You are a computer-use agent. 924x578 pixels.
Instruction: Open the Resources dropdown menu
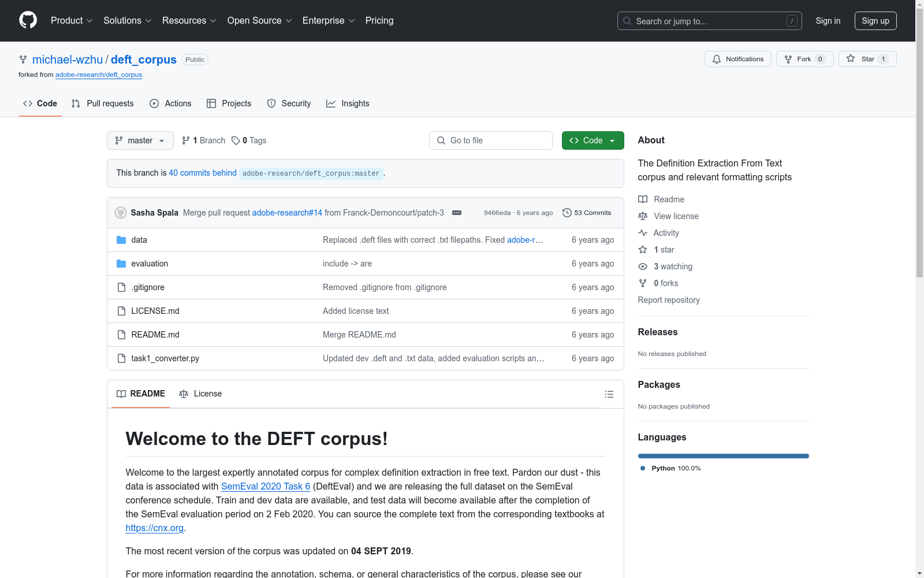pos(189,21)
